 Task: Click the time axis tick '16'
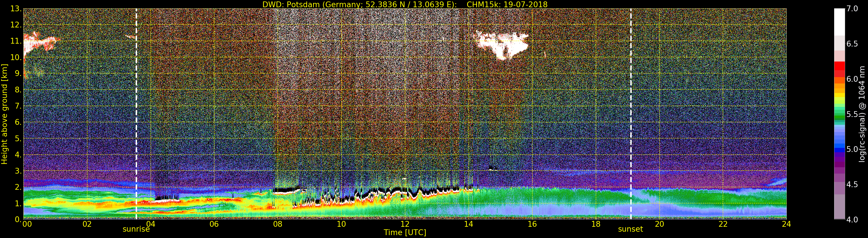click(532, 224)
